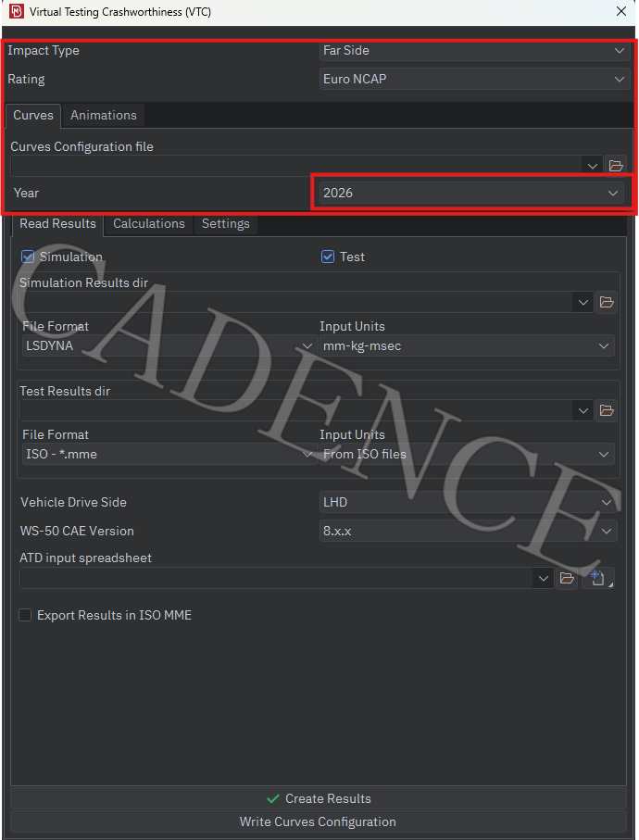Switch to the Curves tab

coord(33,115)
